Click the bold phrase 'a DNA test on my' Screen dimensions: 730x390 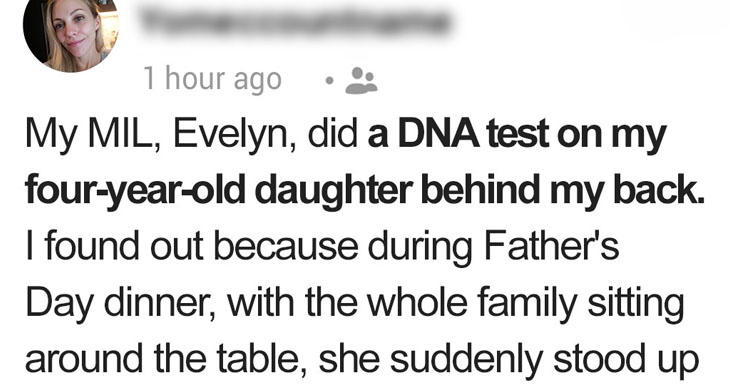tap(517, 134)
